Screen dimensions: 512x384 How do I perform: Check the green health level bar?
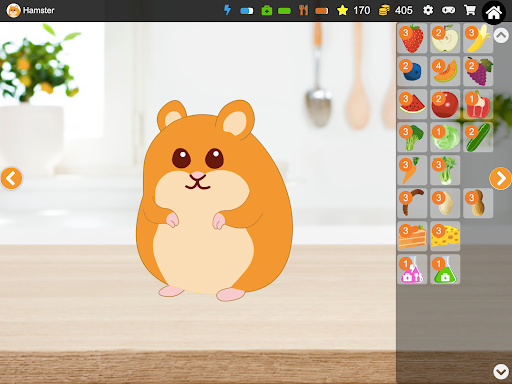coord(284,11)
